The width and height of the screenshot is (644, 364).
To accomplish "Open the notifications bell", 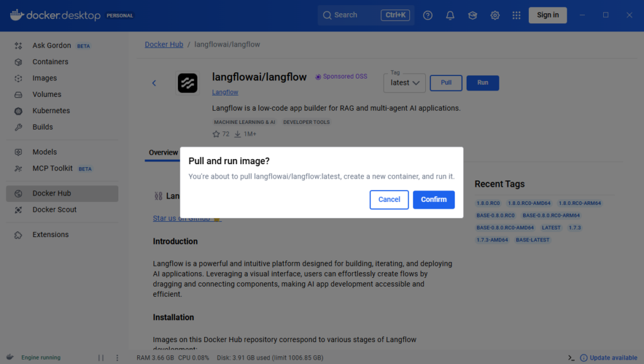I will [x=450, y=14].
